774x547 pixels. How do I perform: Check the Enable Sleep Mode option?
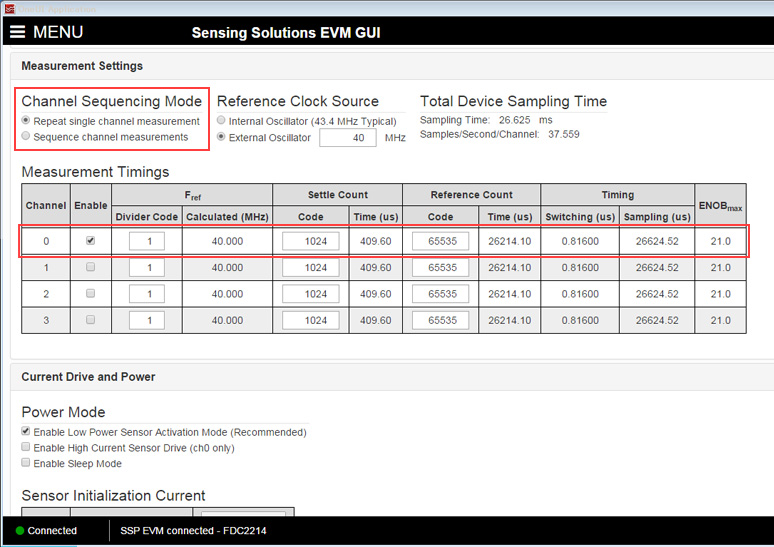click(26, 464)
